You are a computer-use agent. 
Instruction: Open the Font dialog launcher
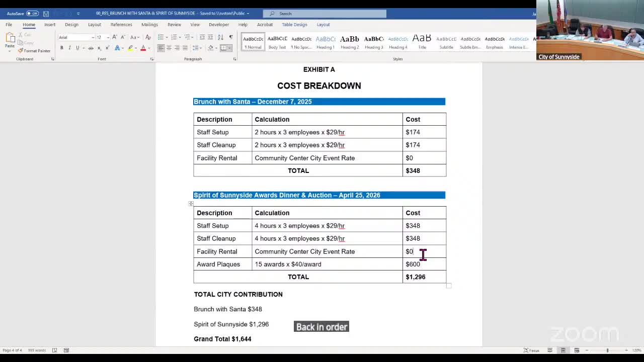pyautogui.click(x=152, y=59)
